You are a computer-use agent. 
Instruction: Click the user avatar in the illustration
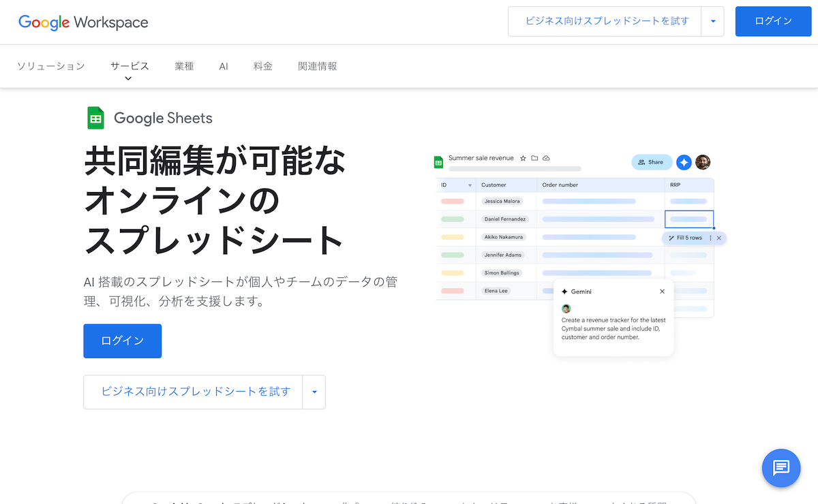coord(703,162)
